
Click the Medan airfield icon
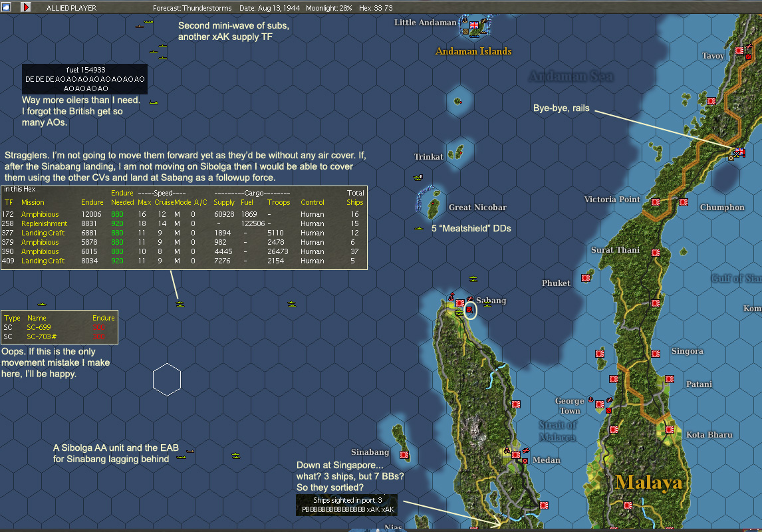click(525, 450)
